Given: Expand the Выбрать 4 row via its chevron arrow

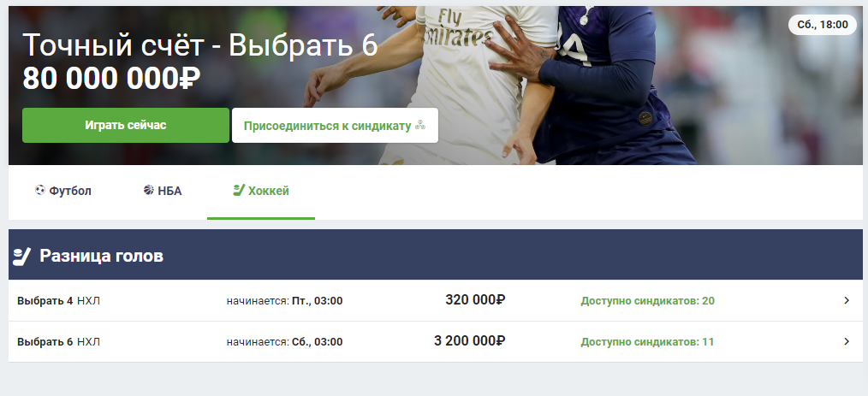Looking at the screenshot, I should pos(847,300).
